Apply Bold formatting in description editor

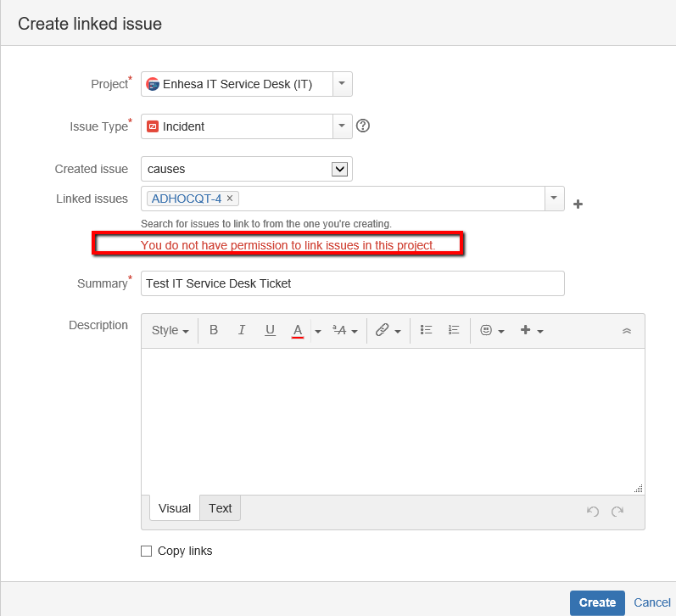coord(214,330)
